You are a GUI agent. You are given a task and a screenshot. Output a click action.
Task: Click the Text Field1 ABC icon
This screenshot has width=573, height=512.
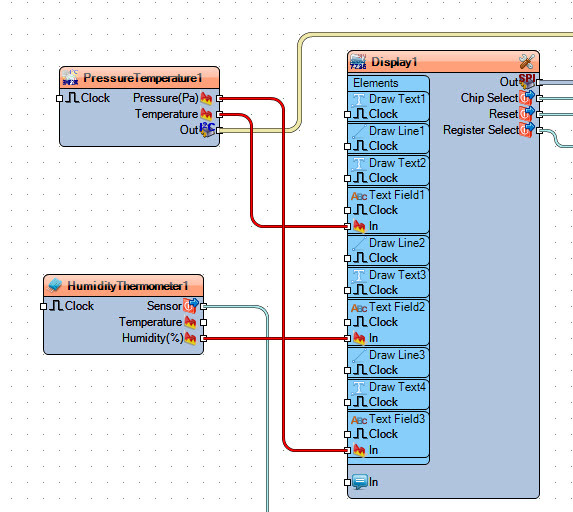[x=359, y=196]
